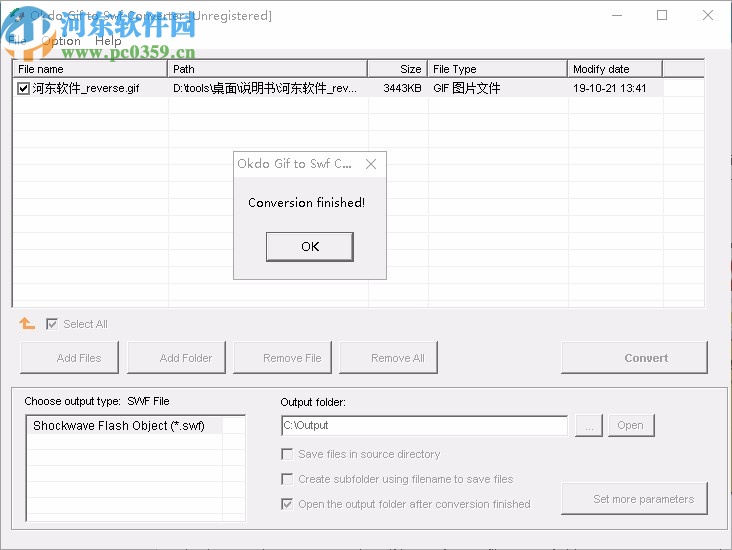
Task: Start conversion with the Convert button
Action: pyautogui.click(x=634, y=358)
